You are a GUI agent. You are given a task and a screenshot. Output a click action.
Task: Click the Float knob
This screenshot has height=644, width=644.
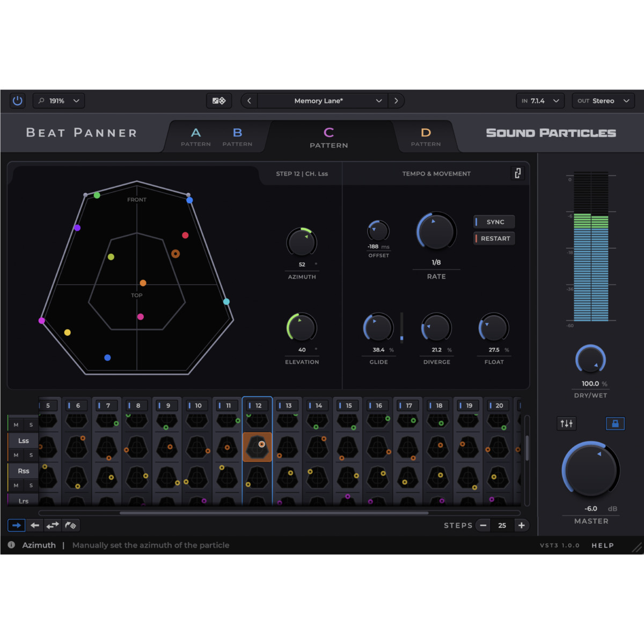pyautogui.click(x=494, y=327)
